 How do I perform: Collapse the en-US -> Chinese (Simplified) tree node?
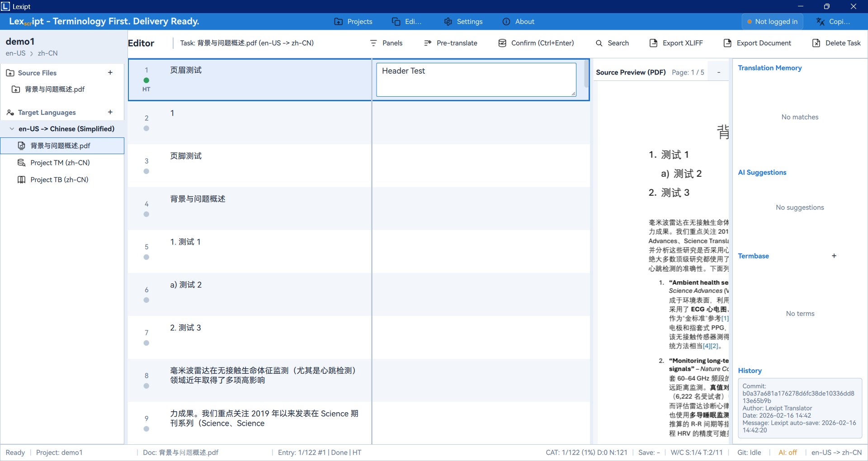tap(12, 129)
